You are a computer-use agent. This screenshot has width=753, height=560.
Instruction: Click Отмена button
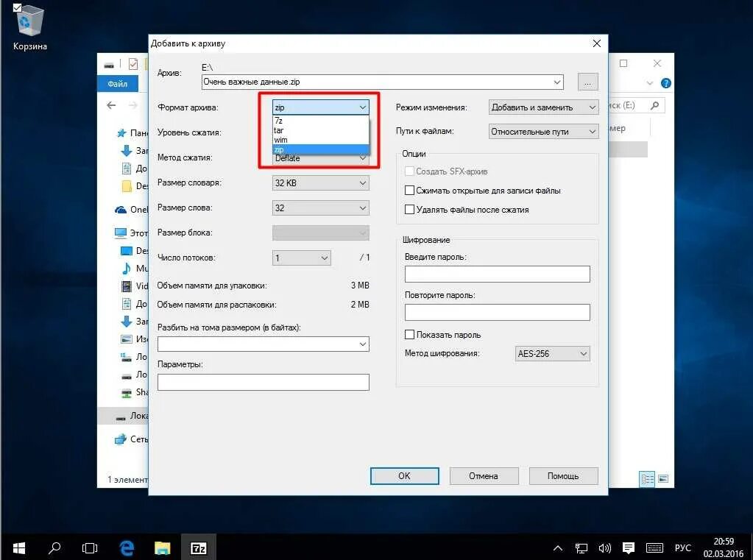pos(484,476)
